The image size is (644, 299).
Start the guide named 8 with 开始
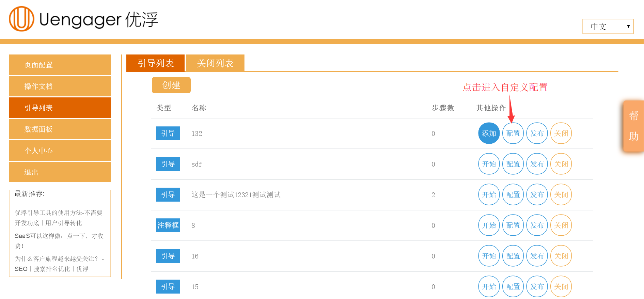tap(489, 225)
